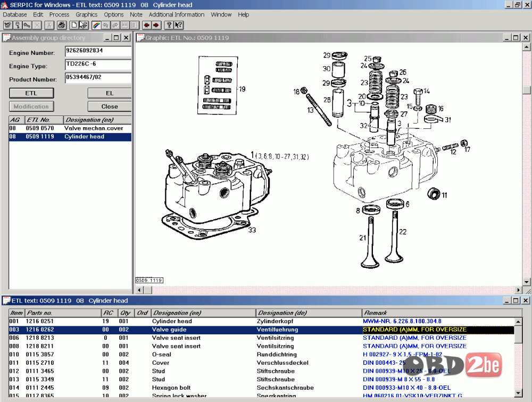Click the tile vertically window icon
The height and width of the screenshot is (402, 532).
135,25
